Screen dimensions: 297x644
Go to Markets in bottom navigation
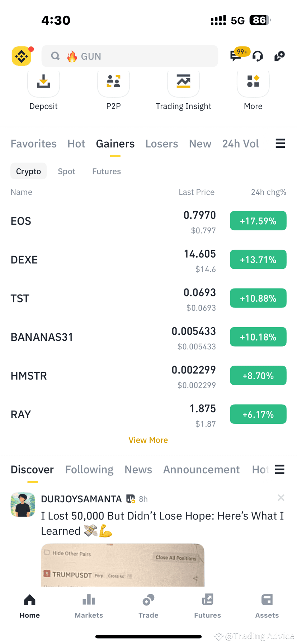point(89,606)
